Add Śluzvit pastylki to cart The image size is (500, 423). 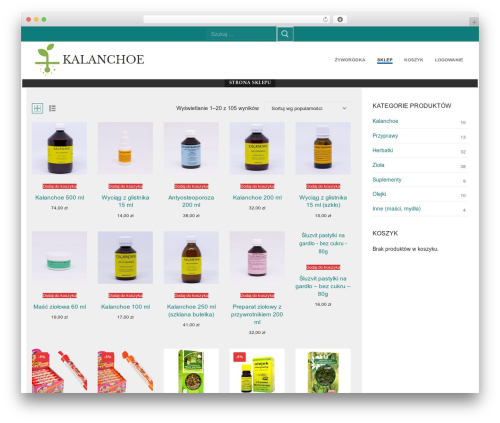(x=323, y=267)
